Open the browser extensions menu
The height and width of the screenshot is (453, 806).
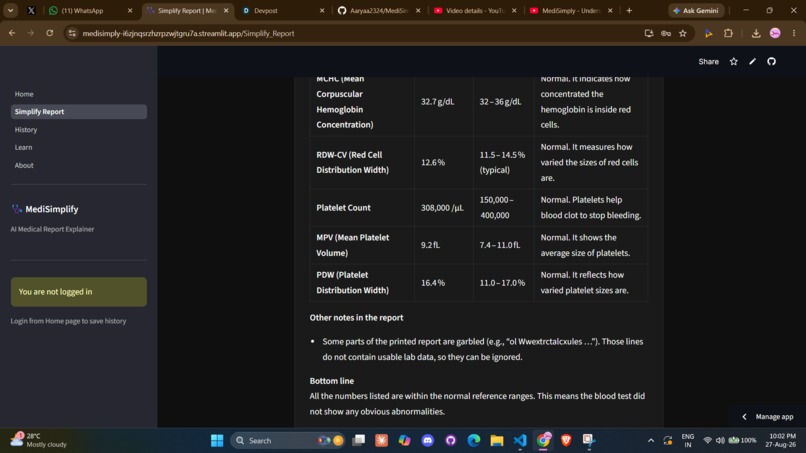[x=728, y=33]
